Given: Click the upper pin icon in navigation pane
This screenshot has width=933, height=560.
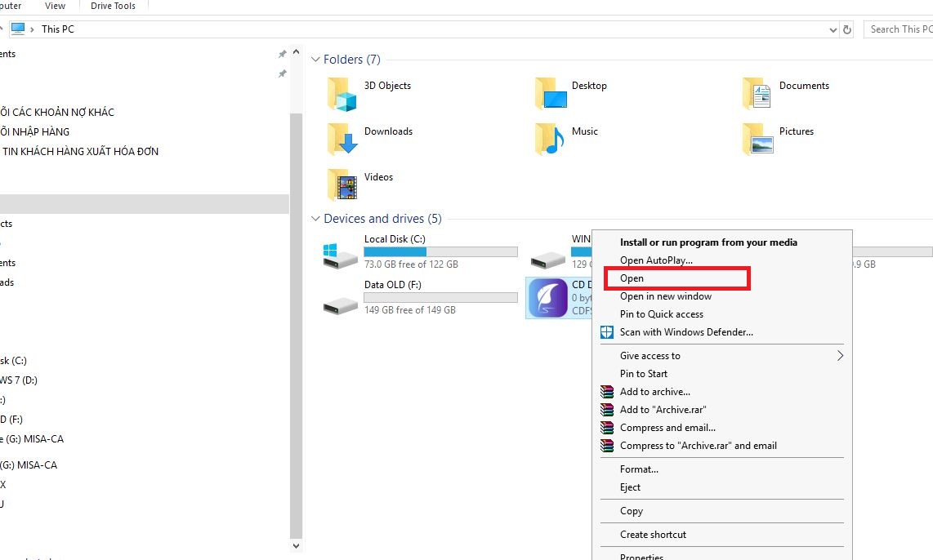Looking at the screenshot, I should (282, 54).
